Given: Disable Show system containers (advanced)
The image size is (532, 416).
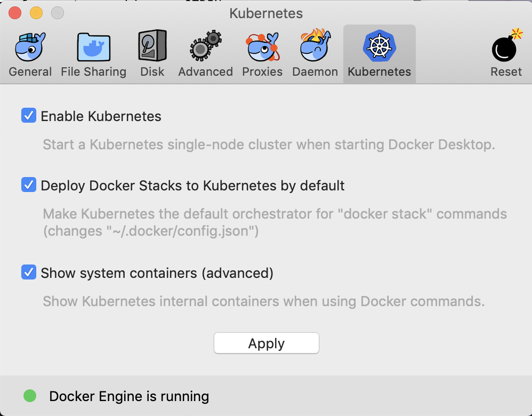Looking at the screenshot, I should [28, 273].
